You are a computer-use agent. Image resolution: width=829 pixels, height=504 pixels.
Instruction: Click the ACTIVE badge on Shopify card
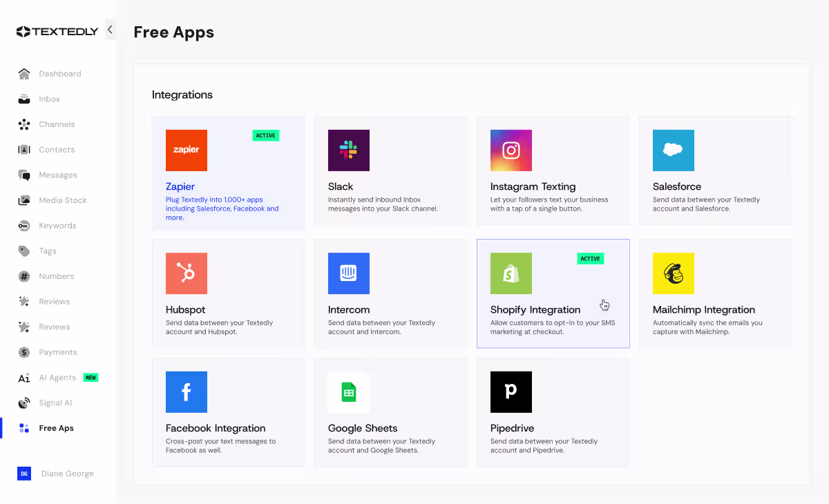[x=591, y=258]
